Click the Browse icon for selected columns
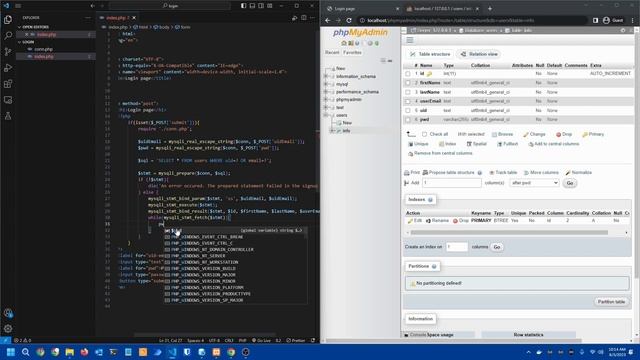 point(502,134)
